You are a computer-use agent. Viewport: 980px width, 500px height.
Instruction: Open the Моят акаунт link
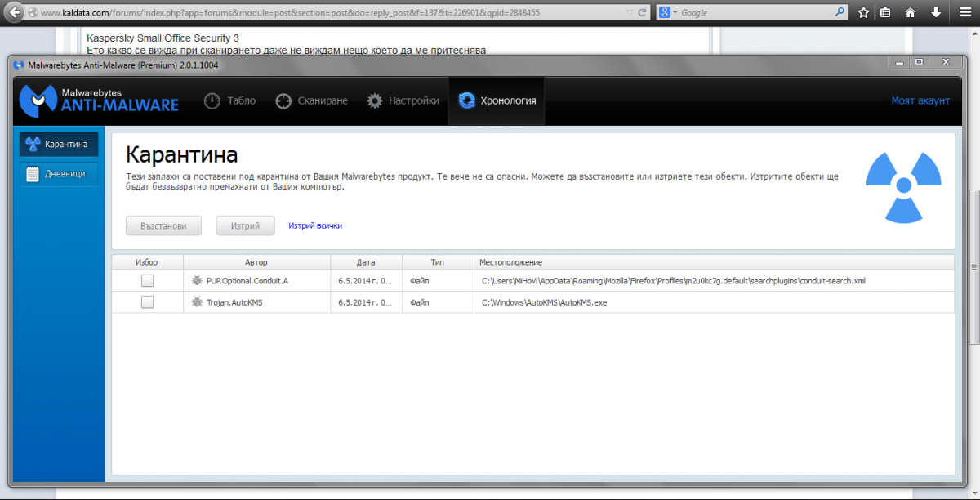coord(920,100)
